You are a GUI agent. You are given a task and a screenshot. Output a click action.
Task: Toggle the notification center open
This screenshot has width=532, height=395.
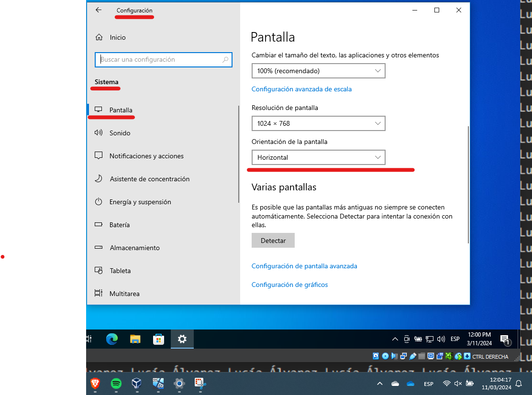(x=505, y=339)
